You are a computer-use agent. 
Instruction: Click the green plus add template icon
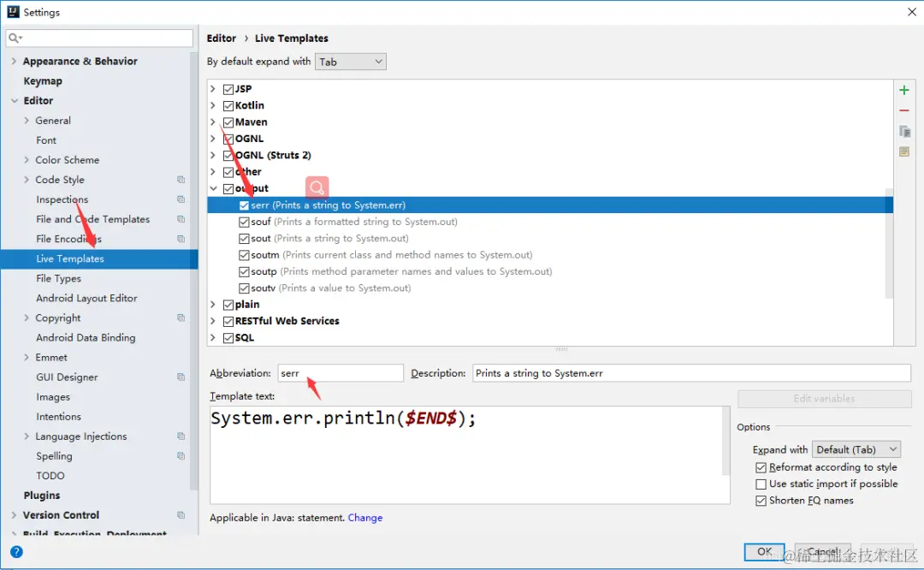pyautogui.click(x=904, y=90)
